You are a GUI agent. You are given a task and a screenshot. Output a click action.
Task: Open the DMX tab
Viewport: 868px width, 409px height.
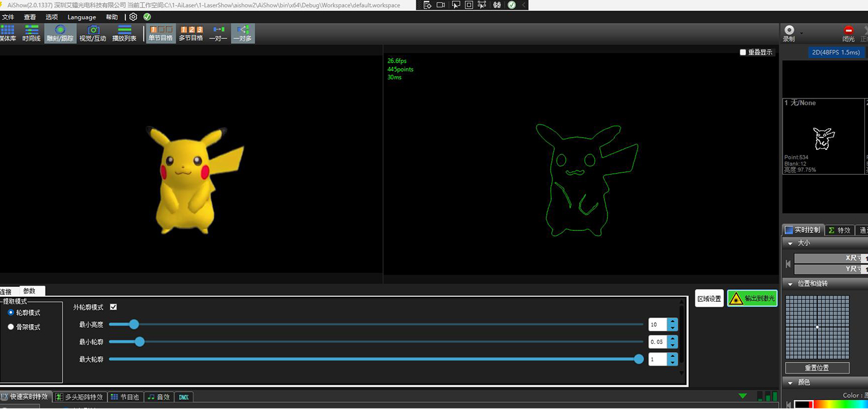coord(184,397)
